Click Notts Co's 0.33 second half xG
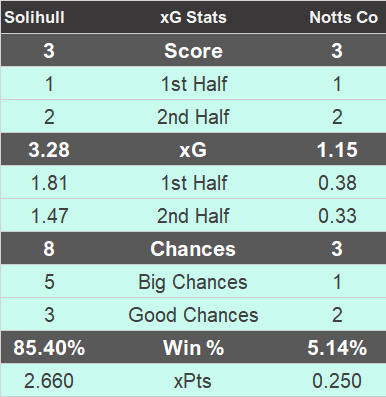This screenshot has width=386, height=397. click(337, 216)
